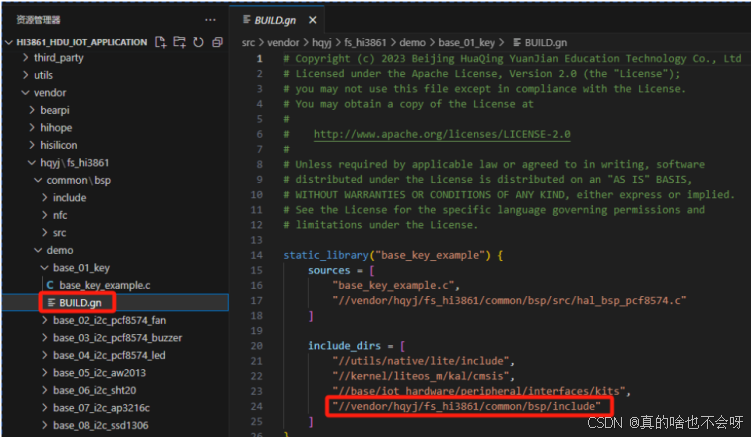The width and height of the screenshot is (752, 437).
Task: Click "//kernel/liteos_m/kal/cmsis" string on line 22
Action: click(421, 376)
